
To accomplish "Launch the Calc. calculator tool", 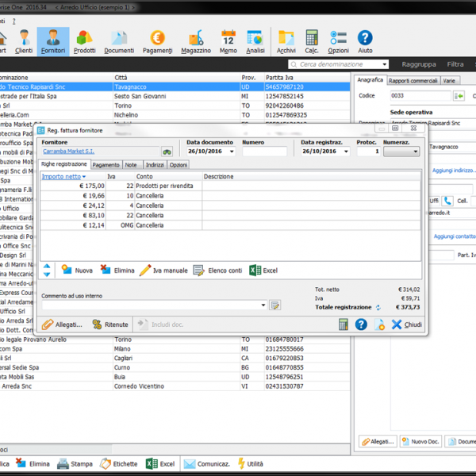I will point(312,41).
